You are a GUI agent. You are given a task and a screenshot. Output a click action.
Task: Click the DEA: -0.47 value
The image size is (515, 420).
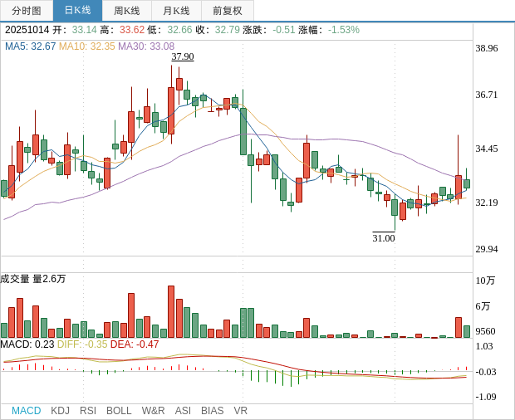tap(135, 344)
